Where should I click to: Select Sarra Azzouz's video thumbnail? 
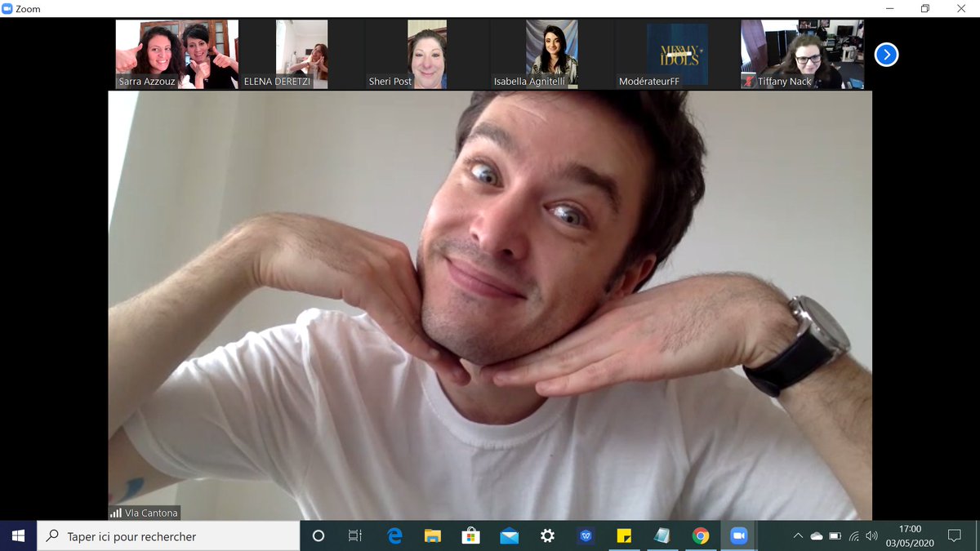177,54
